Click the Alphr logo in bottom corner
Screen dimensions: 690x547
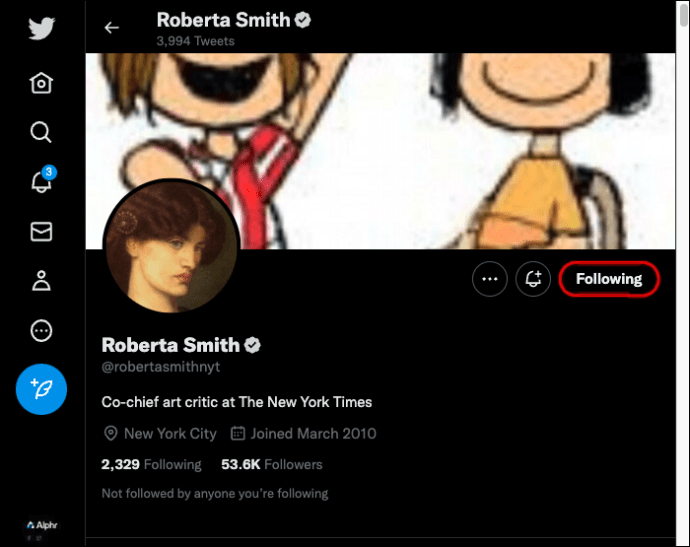tap(43, 524)
